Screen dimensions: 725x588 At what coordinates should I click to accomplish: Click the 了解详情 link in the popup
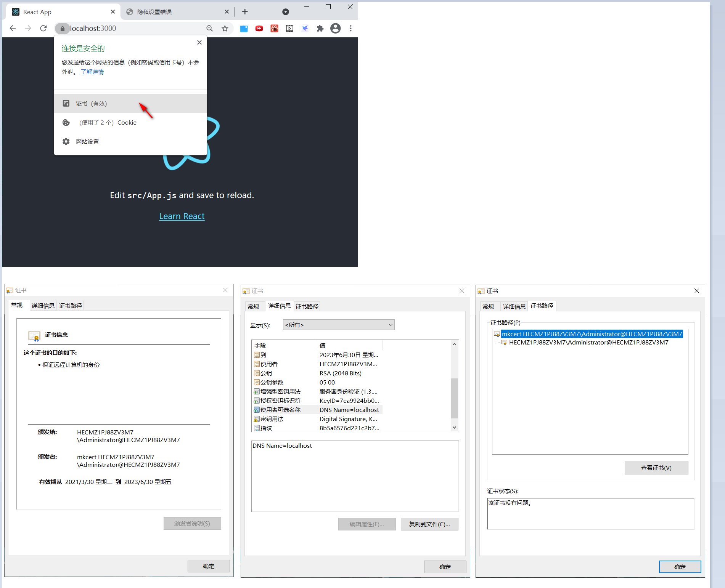pyautogui.click(x=92, y=72)
